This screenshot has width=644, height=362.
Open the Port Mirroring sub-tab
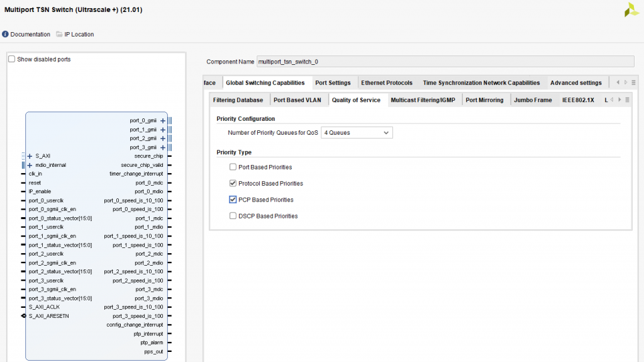(484, 100)
